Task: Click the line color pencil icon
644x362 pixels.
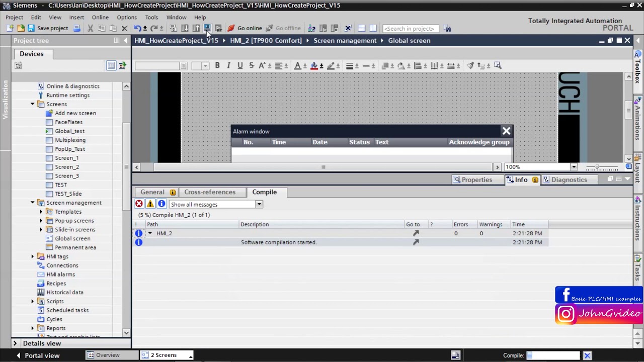Action: pyautogui.click(x=331, y=65)
